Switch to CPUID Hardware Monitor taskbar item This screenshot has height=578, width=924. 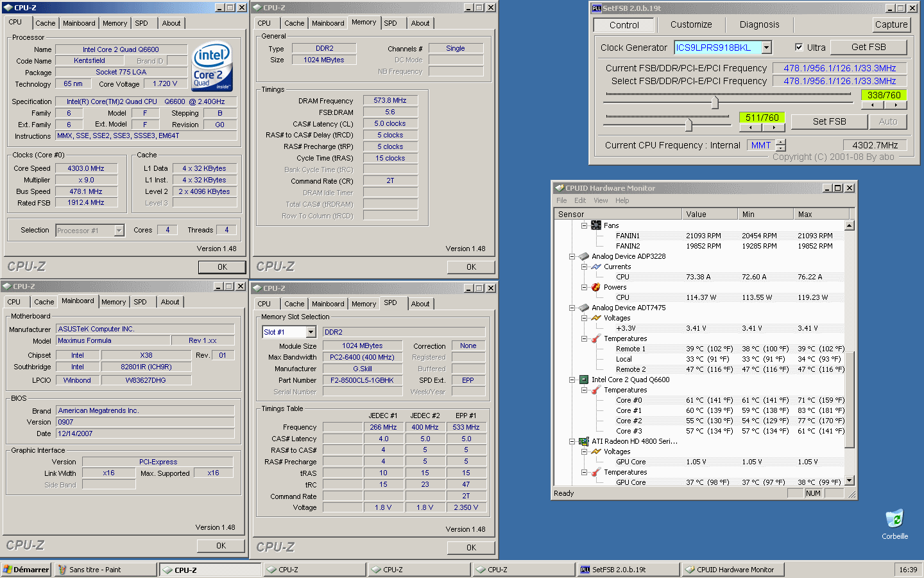pos(733,570)
